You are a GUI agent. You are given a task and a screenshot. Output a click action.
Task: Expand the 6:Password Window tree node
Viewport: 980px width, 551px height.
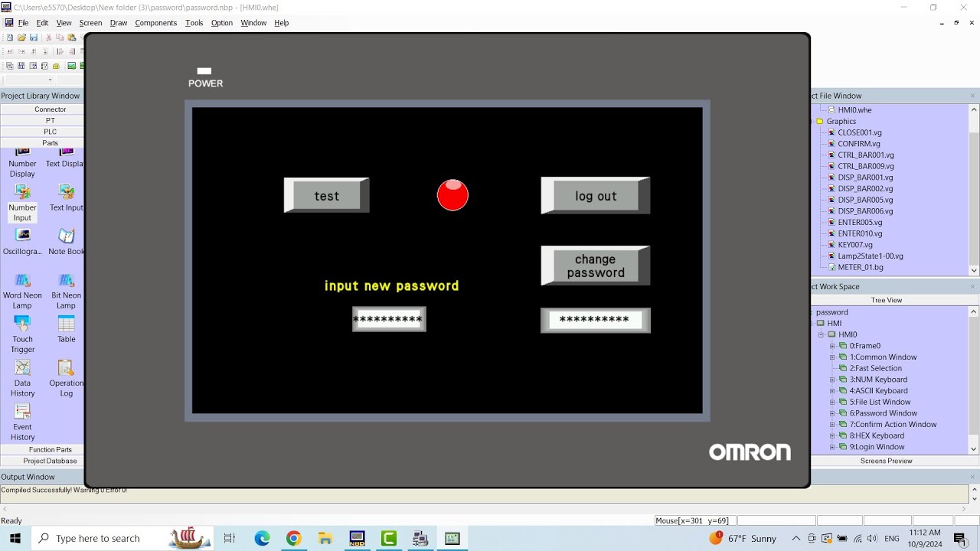832,413
